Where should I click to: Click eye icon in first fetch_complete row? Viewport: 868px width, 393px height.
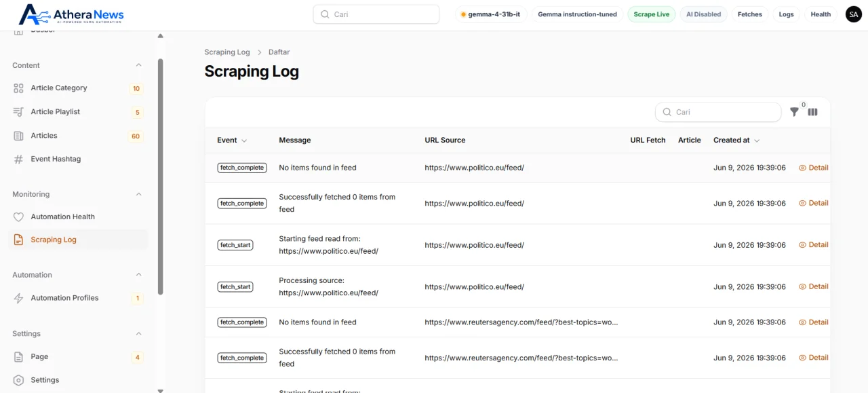tap(802, 168)
